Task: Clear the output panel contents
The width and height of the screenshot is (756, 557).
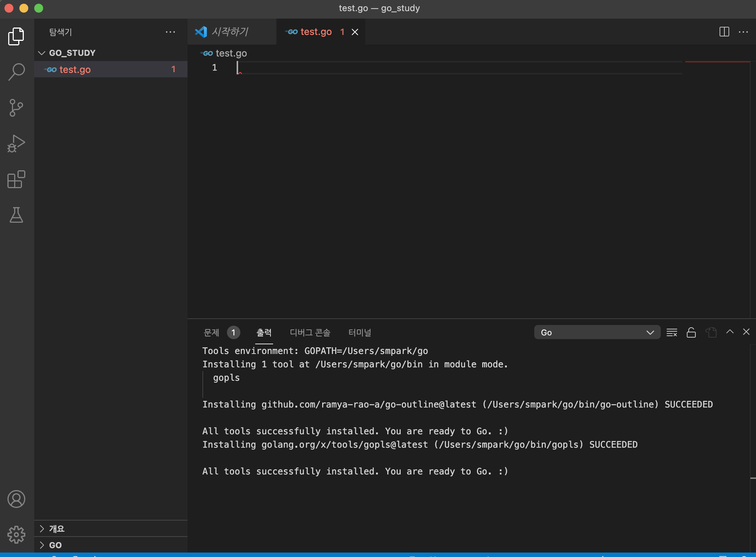Action: [672, 332]
